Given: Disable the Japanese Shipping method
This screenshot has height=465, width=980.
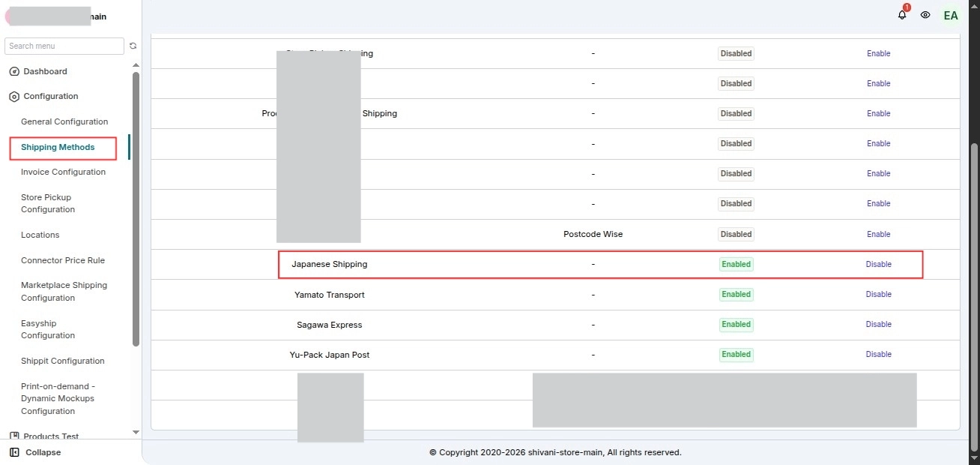Looking at the screenshot, I should click(x=879, y=264).
